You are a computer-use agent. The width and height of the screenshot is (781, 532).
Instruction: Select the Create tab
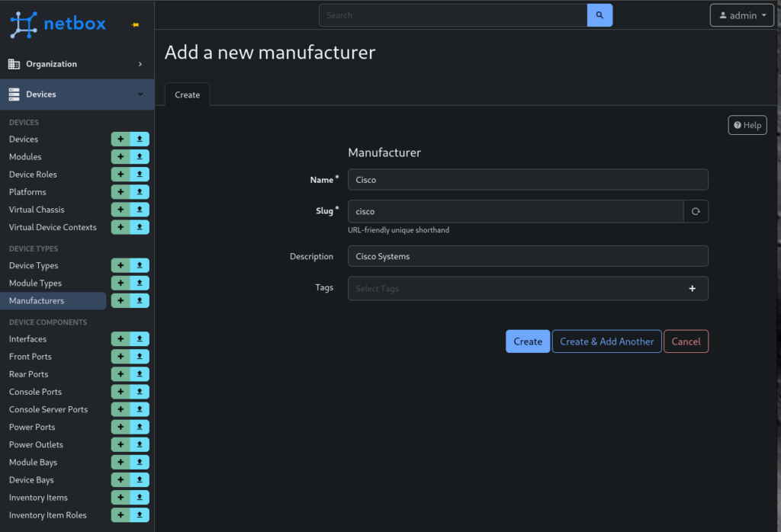coord(187,95)
